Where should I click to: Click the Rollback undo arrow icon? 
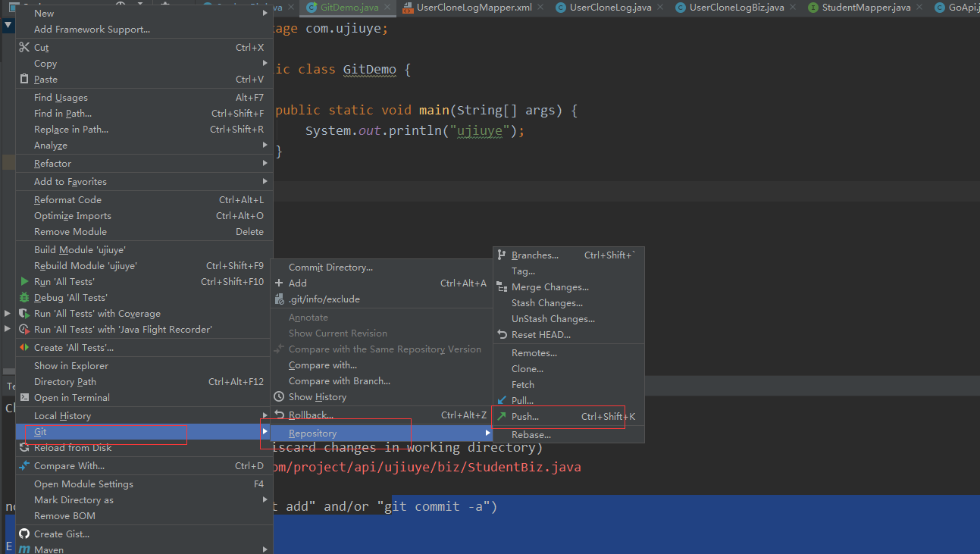(279, 415)
